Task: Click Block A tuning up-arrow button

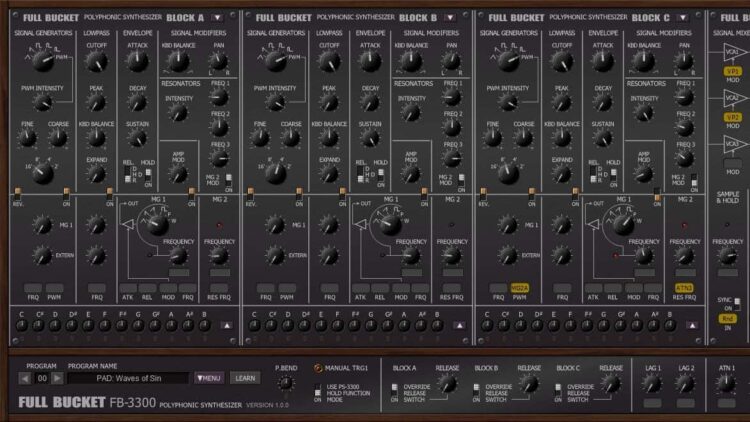Action: [x=227, y=325]
